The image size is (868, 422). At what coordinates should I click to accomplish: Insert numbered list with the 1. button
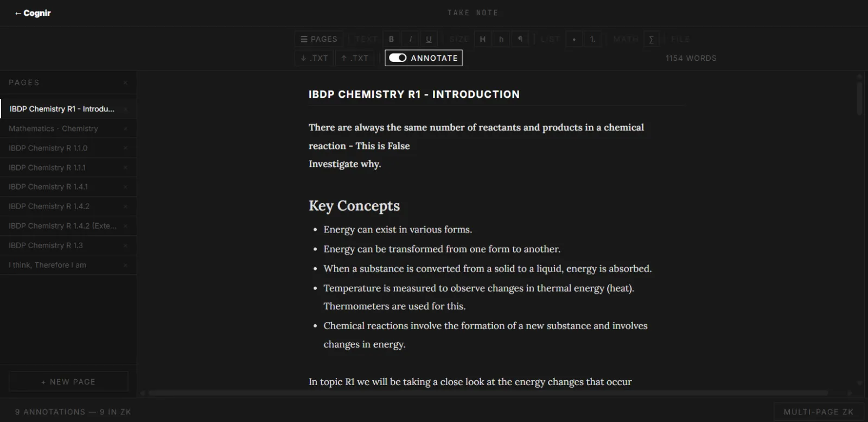[592, 39]
